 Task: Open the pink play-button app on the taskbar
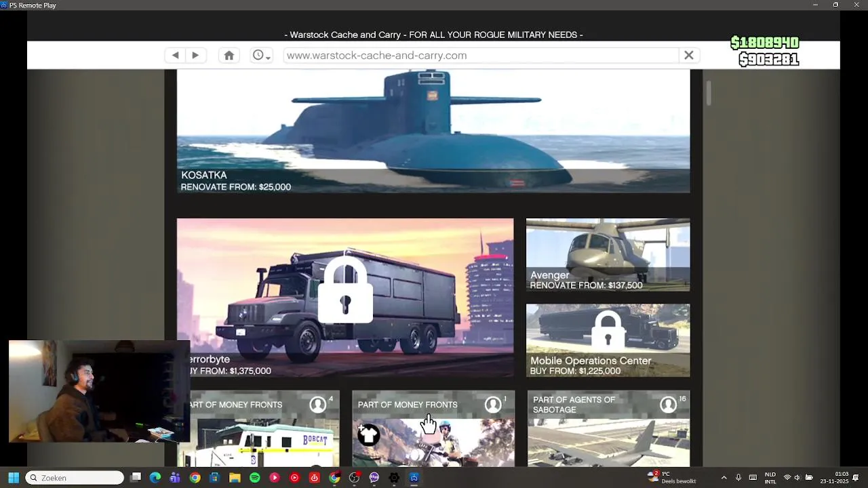tap(274, 478)
